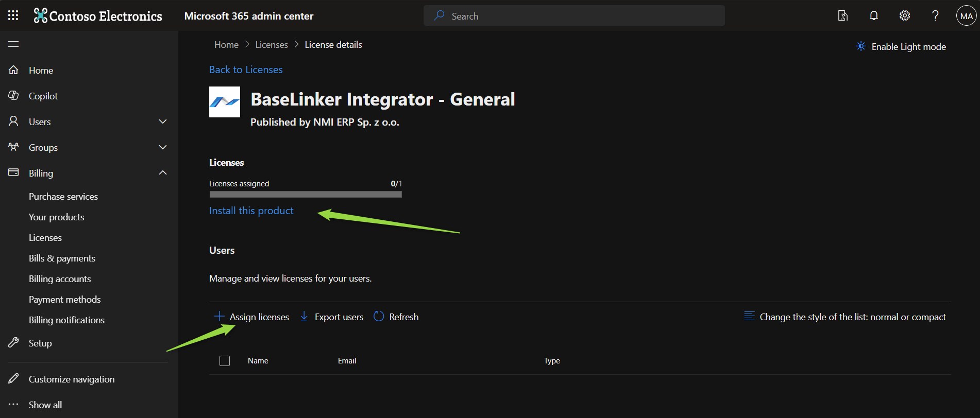Viewport: 980px width, 418px height.
Task: Open the settings gear icon
Action: click(905, 15)
